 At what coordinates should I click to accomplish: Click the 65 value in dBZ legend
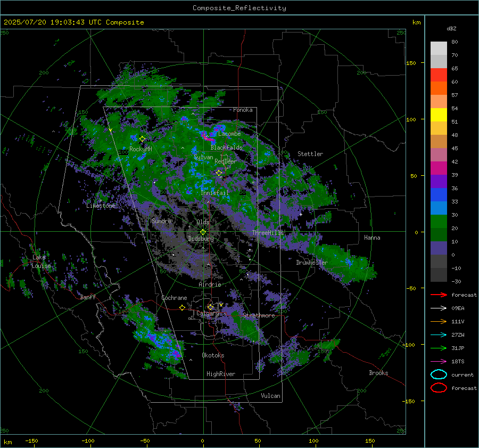(455, 69)
